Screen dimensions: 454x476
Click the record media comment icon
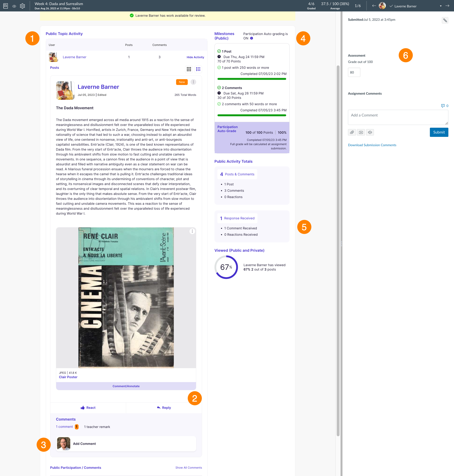tap(361, 132)
